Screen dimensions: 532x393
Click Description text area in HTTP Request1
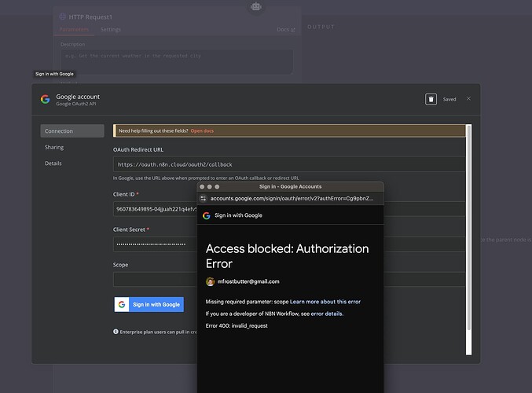pyautogui.click(x=177, y=62)
